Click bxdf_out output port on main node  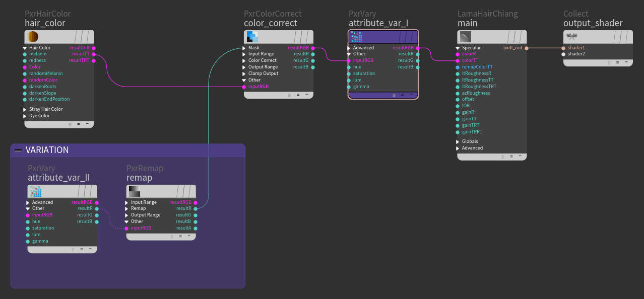[x=527, y=48]
